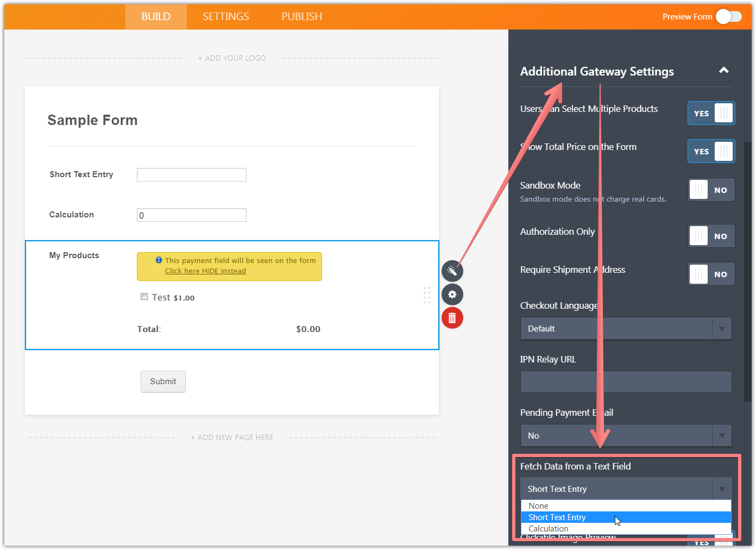Check the Test $1.00 product checkbox
Viewport: 756px width, 550px height.
144,297
